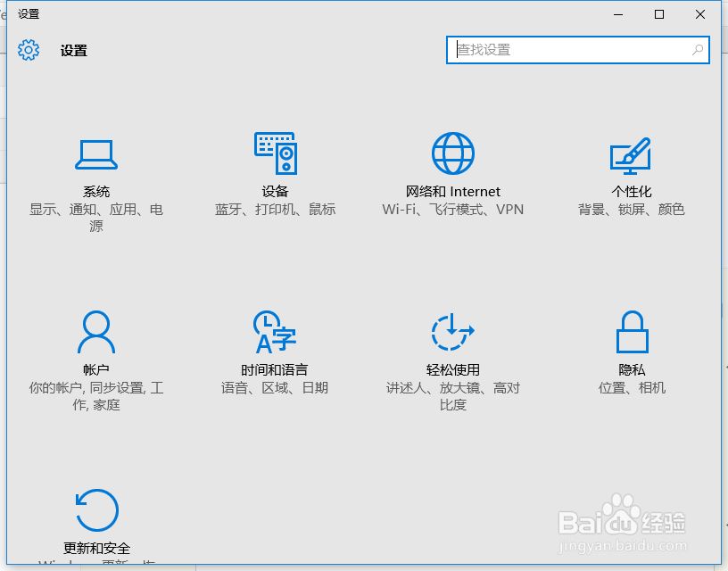Open the 时间和语言 clock icon
The height and width of the screenshot is (571, 728).
pos(275,332)
